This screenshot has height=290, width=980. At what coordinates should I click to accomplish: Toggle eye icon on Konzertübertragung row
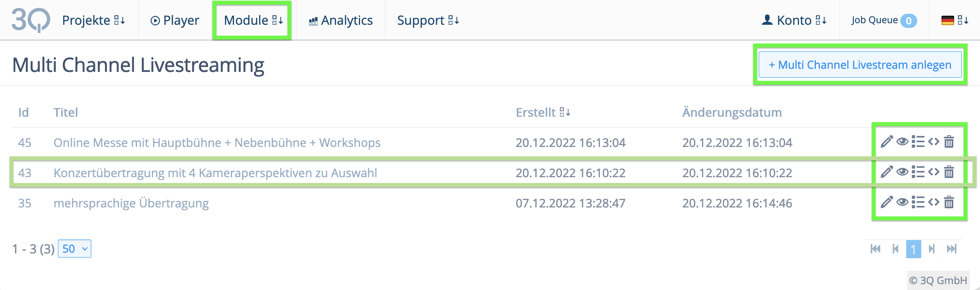tap(902, 172)
